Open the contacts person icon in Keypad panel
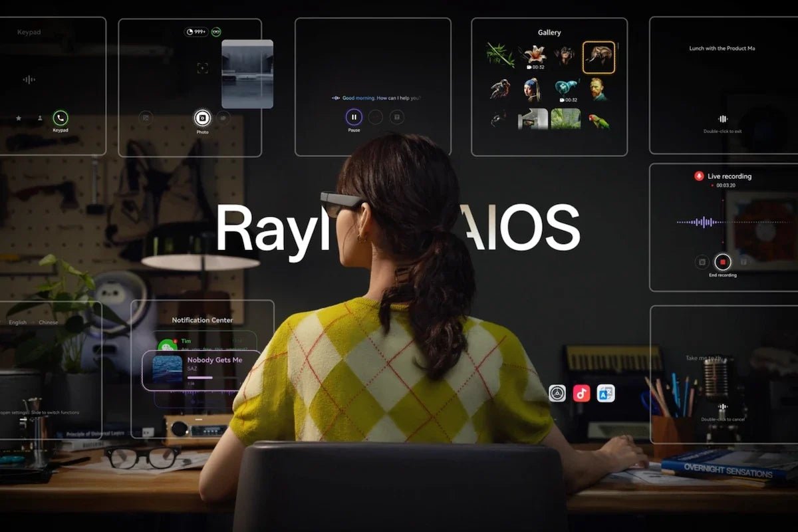The image size is (798, 532). pyautogui.click(x=40, y=118)
